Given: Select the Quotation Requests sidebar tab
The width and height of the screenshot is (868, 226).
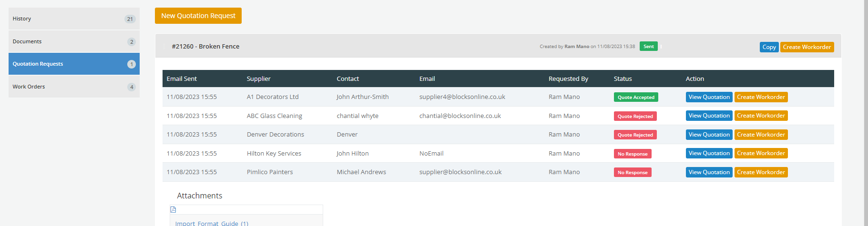Looking at the screenshot, I should tap(74, 64).
